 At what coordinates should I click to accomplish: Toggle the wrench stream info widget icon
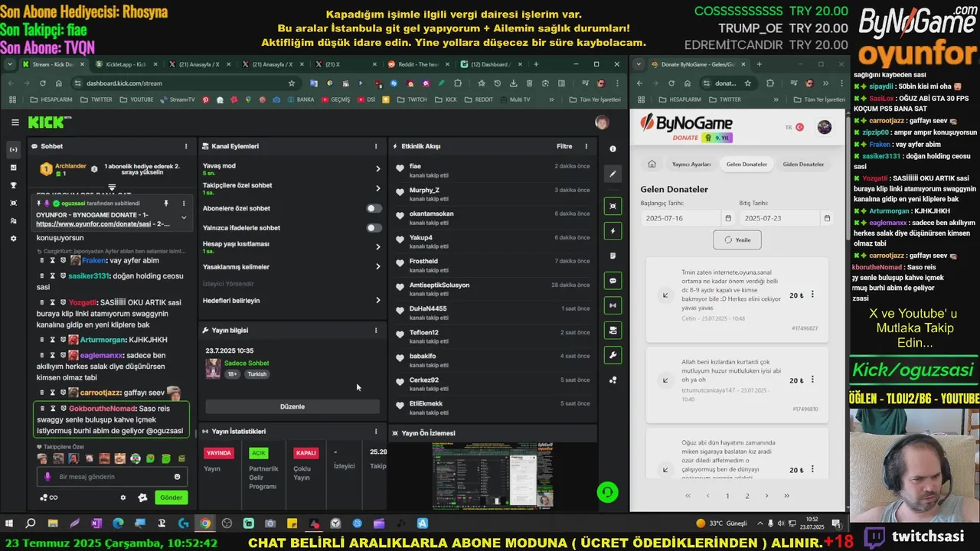point(612,356)
